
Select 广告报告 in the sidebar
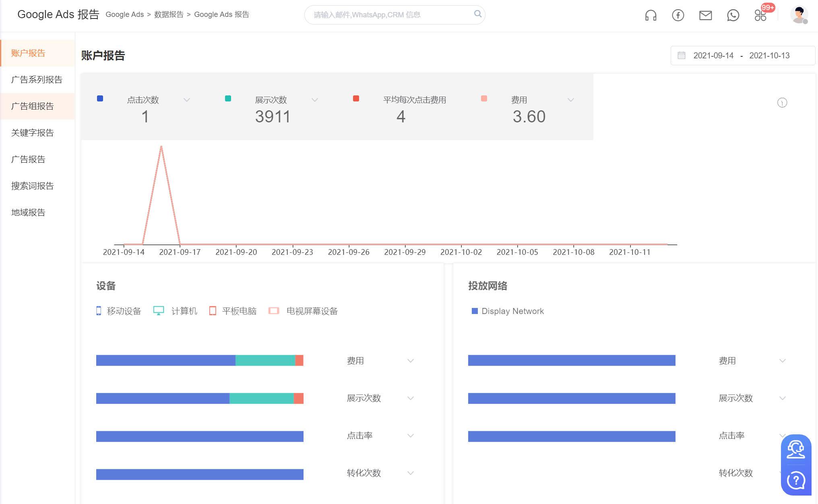37,159
